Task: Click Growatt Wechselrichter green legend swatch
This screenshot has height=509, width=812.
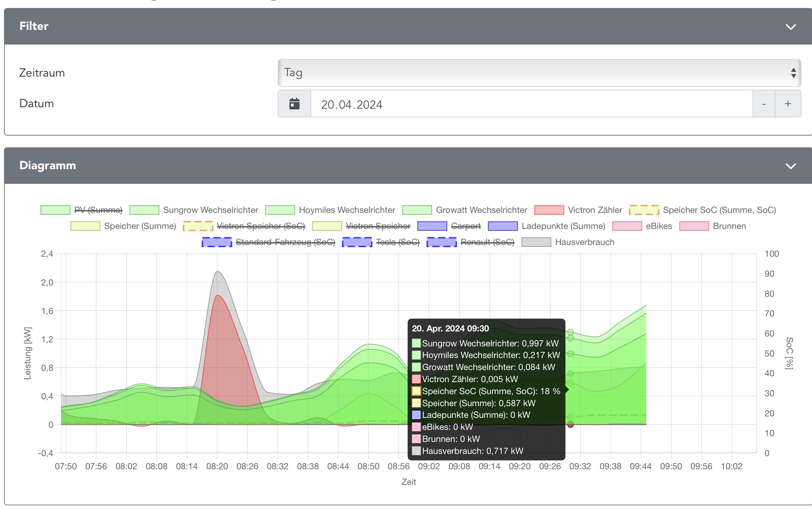Action: pyautogui.click(x=417, y=210)
